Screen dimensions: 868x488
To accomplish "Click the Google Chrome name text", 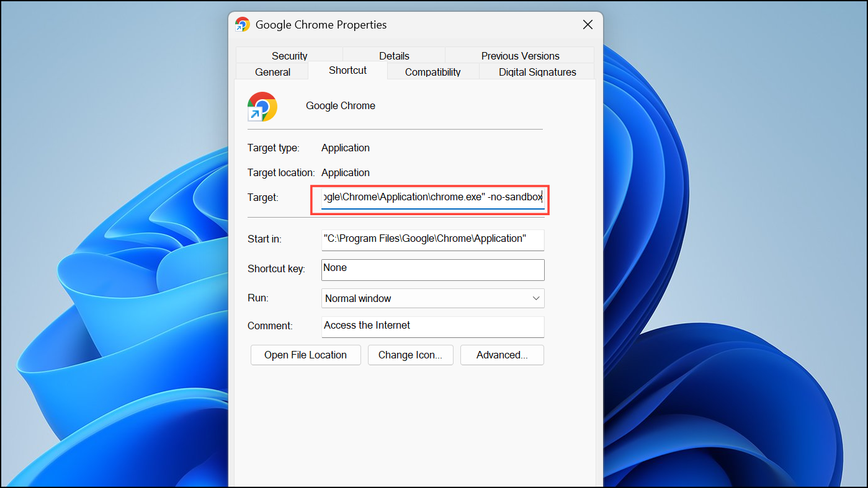I will (341, 105).
